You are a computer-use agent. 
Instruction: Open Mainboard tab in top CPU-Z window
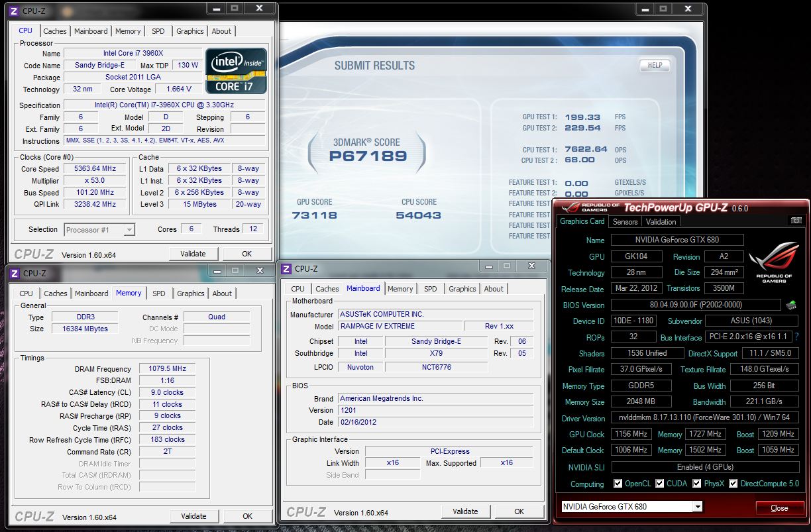point(91,31)
